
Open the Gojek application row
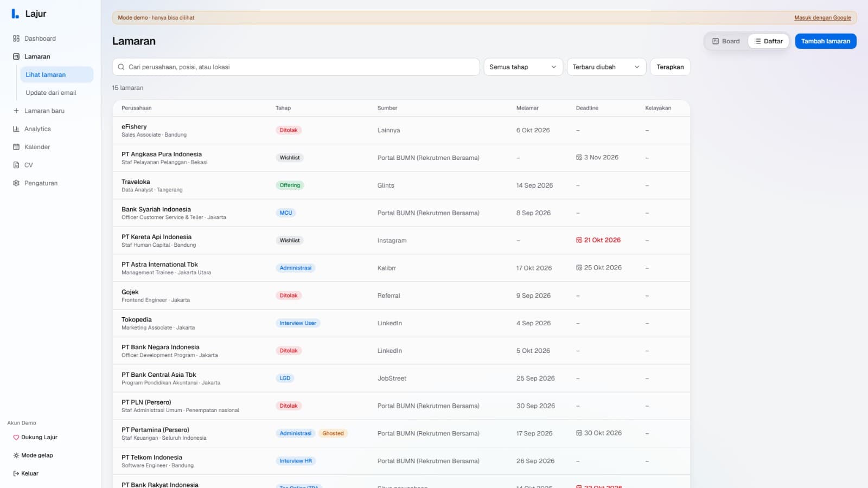(401, 296)
